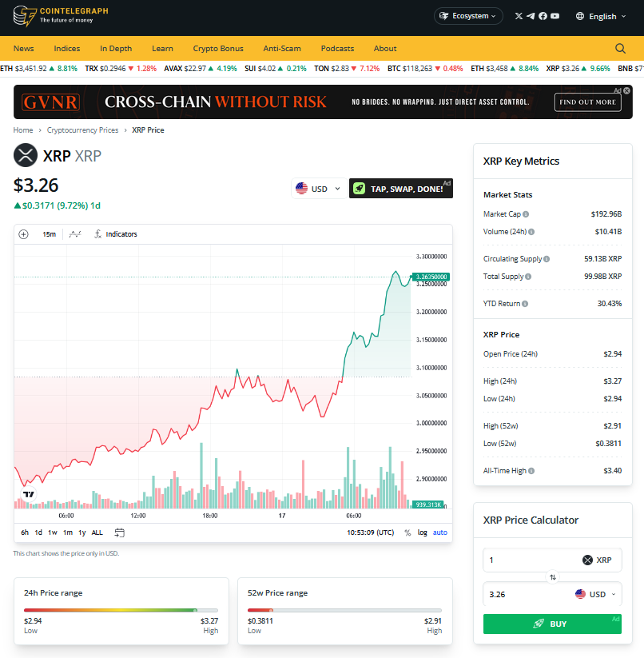Select the 1w chart range
Screen dimensions: 644x658
pos(53,532)
